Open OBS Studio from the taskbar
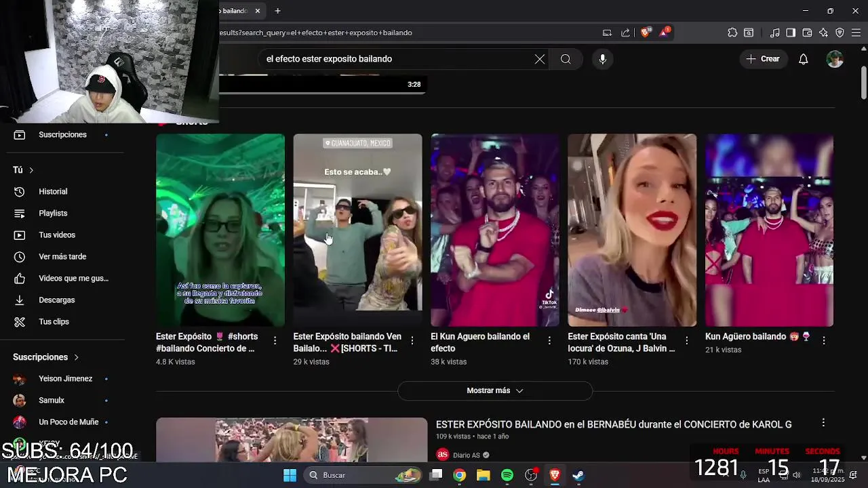This screenshot has height=488, width=868. click(x=531, y=475)
